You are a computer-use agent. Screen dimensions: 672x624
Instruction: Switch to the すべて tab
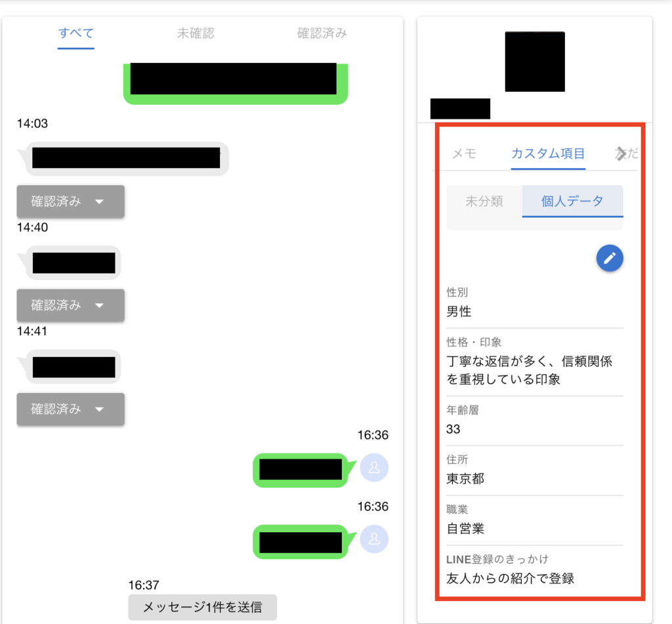[76, 33]
